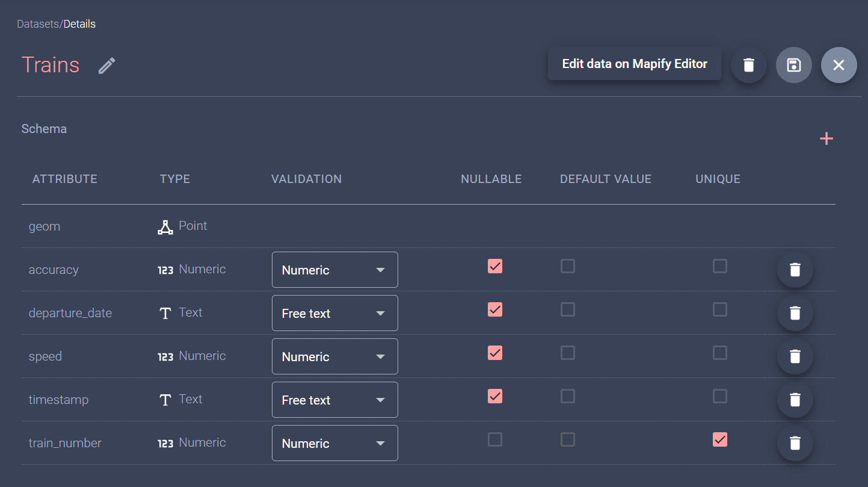The height and width of the screenshot is (487, 868).
Task: Expand the Free text dropdown for timestamp
Action: pyautogui.click(x=334, y=400)
